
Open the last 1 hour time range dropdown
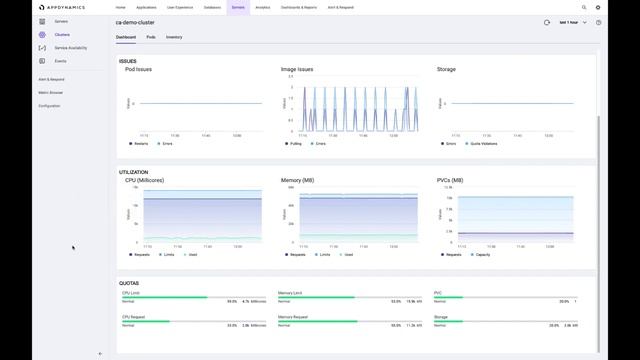pos(573,22)
